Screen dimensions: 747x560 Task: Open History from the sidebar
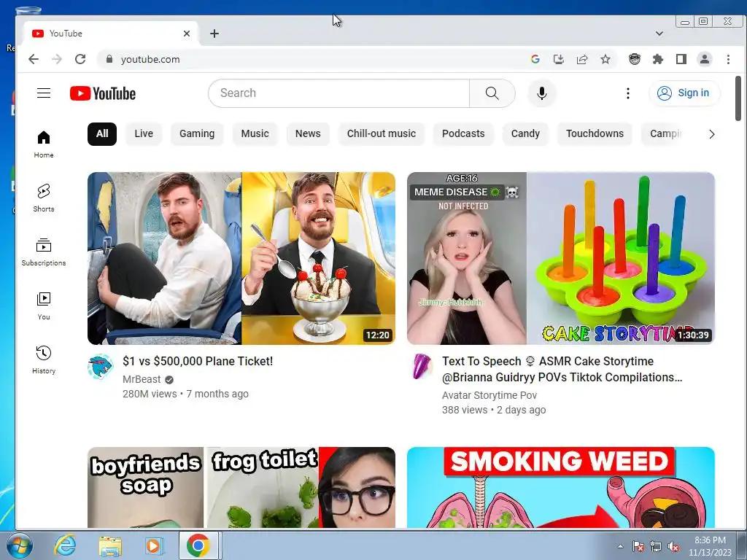(x=43, y=359)
